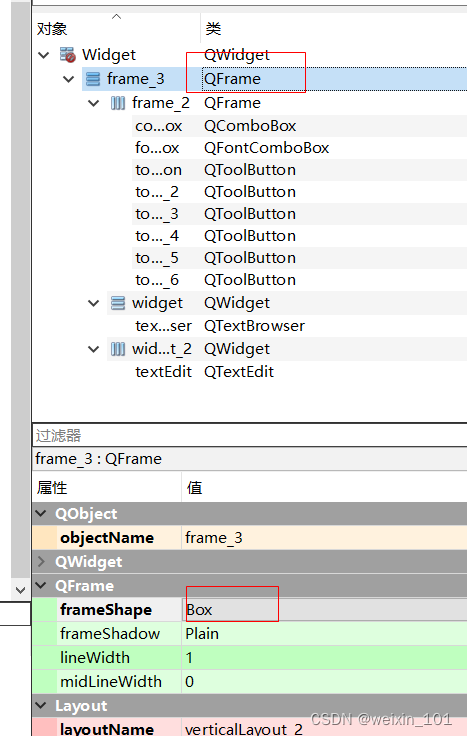The image size is (467, 736).
Task: Open the frameShadow Plain value
Action: point(324,634)
